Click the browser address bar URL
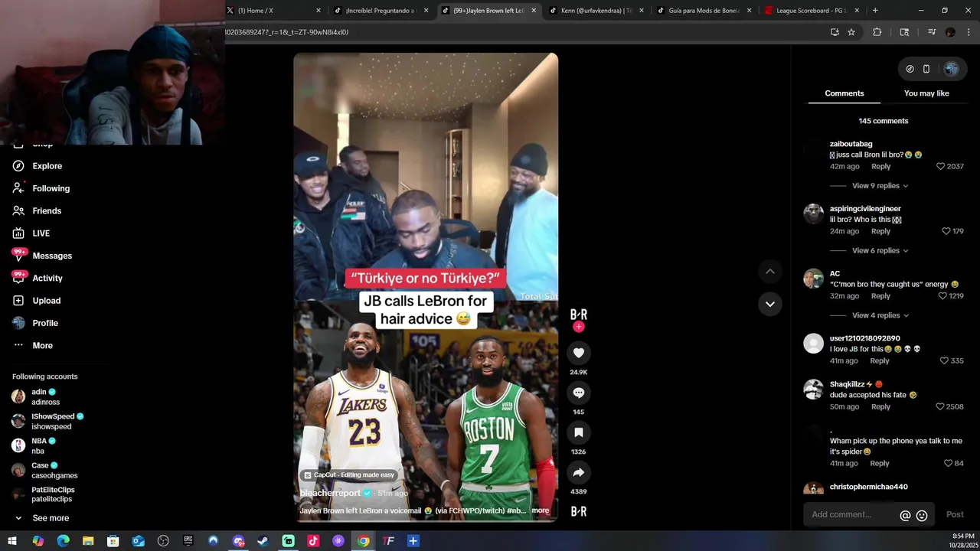980x551 pixels. click(287, 32)
